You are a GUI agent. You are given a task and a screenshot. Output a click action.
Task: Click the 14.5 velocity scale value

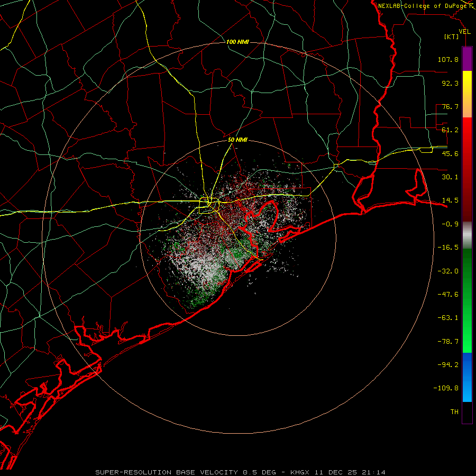(x=450, y=200)
